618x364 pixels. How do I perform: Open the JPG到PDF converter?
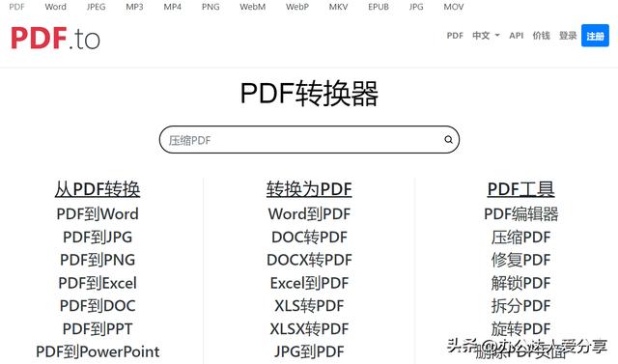pos(309,351)
